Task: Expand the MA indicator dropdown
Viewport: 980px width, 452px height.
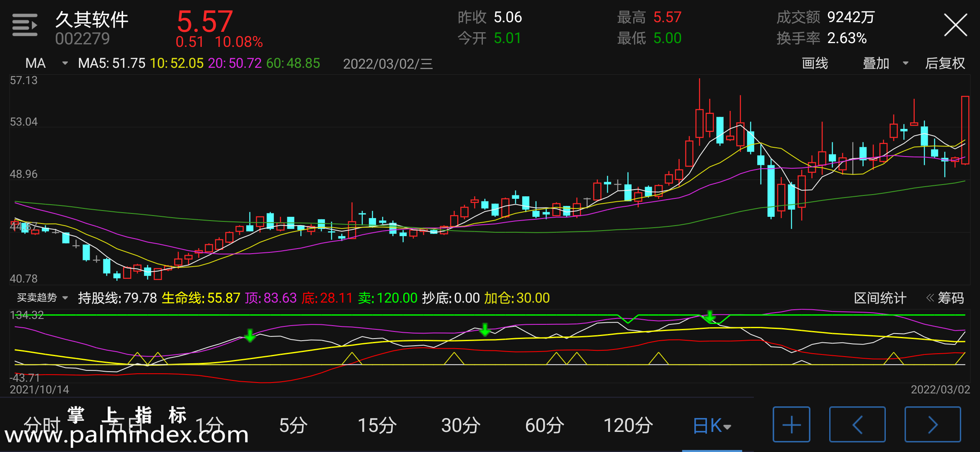Action: [x=46, y=63]
